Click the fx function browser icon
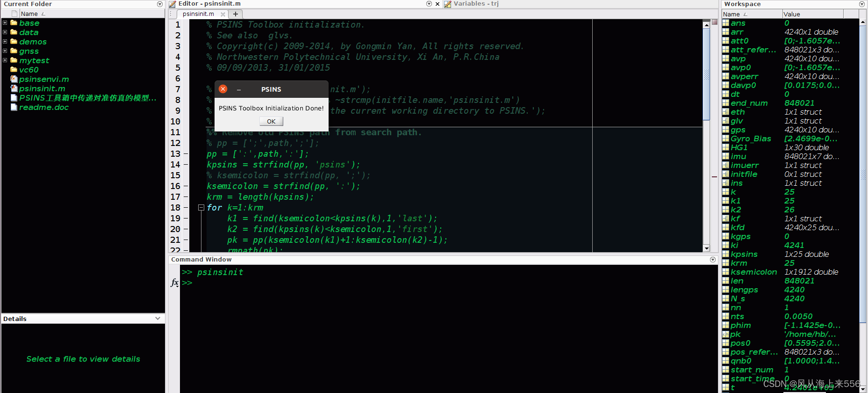 pos(174,283)
